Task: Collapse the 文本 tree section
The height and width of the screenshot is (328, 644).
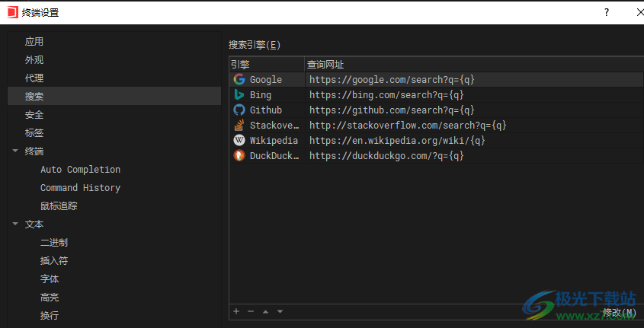Action: click(15, 224)
